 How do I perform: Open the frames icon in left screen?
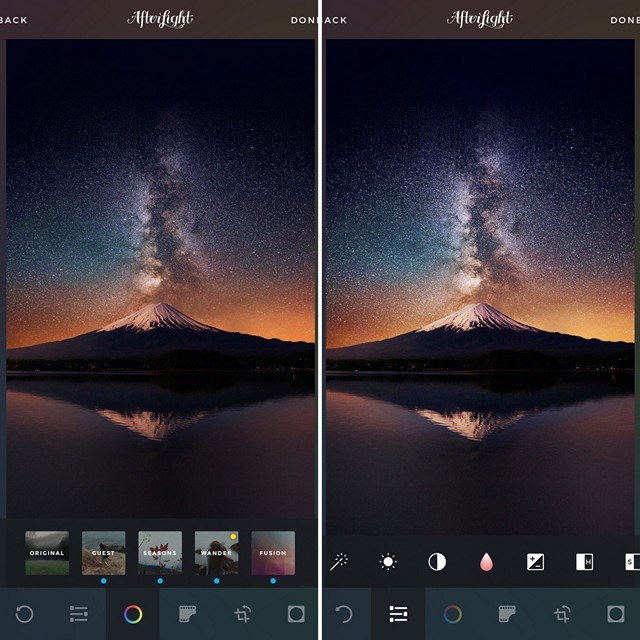point(296,614)
